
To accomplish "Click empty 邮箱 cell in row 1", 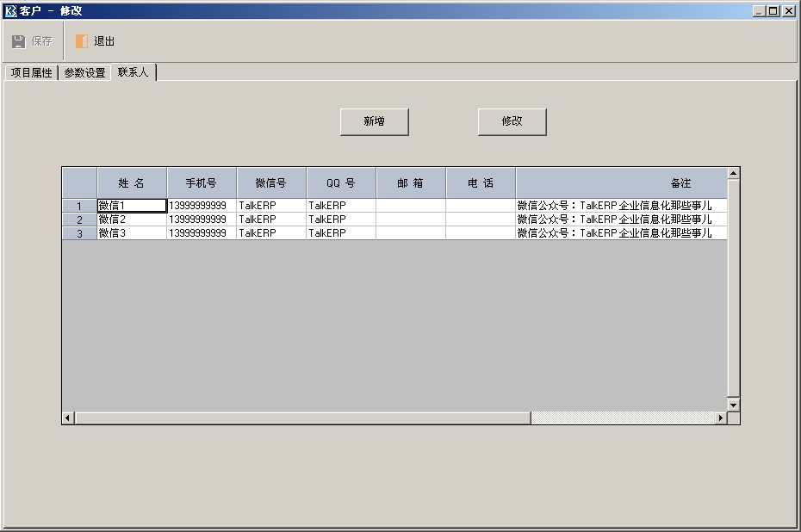I will point(411,205).
